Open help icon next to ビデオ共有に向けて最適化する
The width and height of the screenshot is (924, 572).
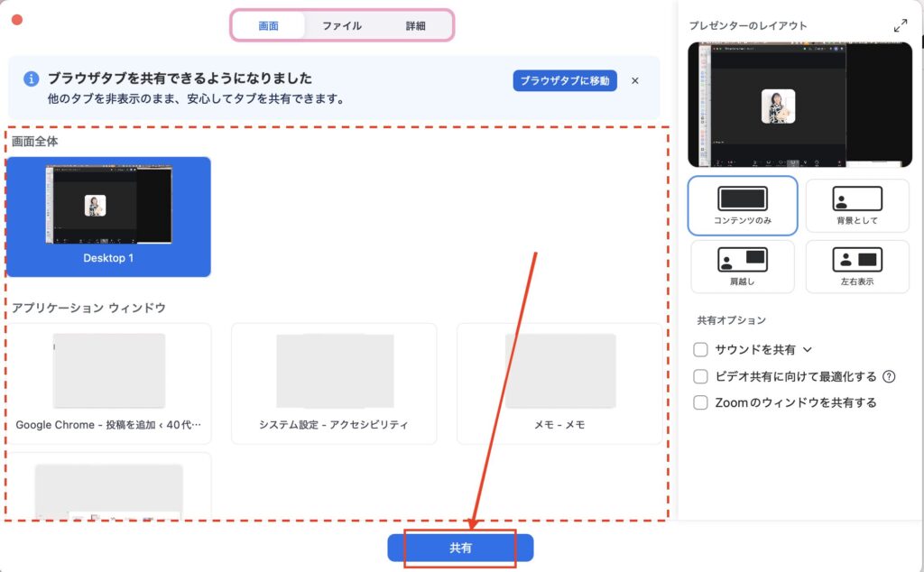click(x=889, y=376)
